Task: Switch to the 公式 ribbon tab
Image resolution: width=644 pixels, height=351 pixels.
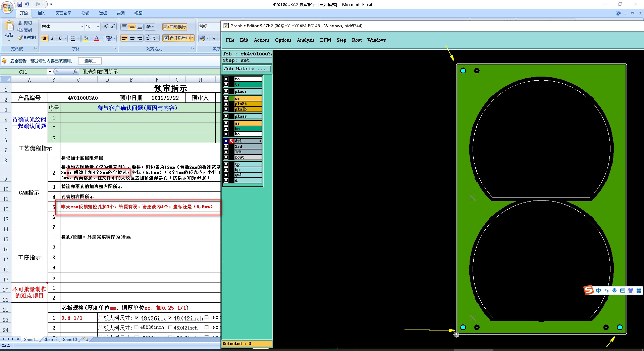Action: point(85,13)
